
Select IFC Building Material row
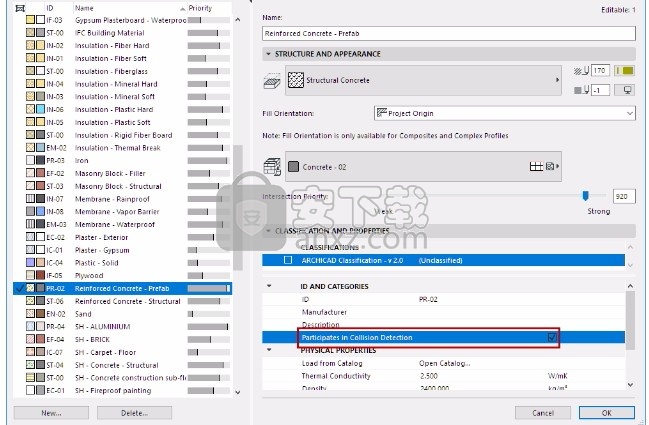[123, 33]
